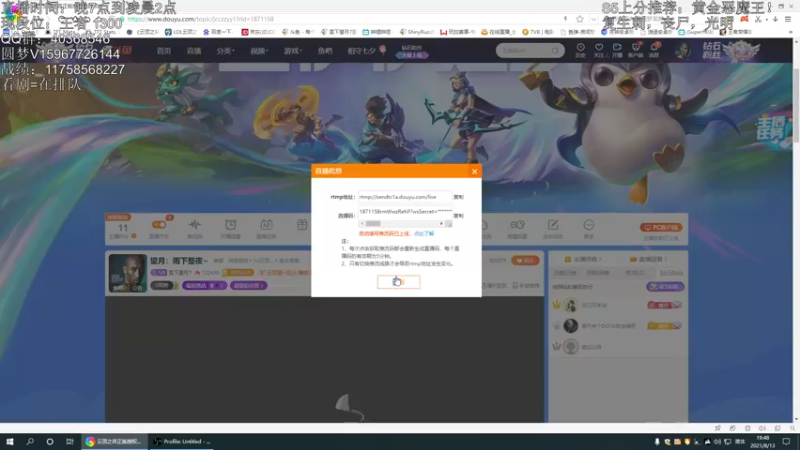
Task: Close the orange stream info dialog
Action: click(474, 171)
